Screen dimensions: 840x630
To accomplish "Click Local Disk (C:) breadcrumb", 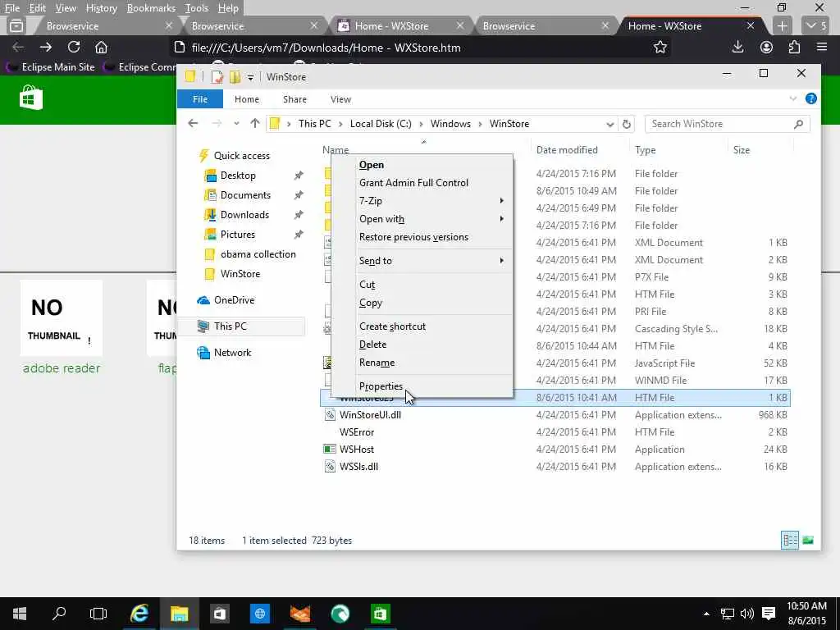I will 381,124.
